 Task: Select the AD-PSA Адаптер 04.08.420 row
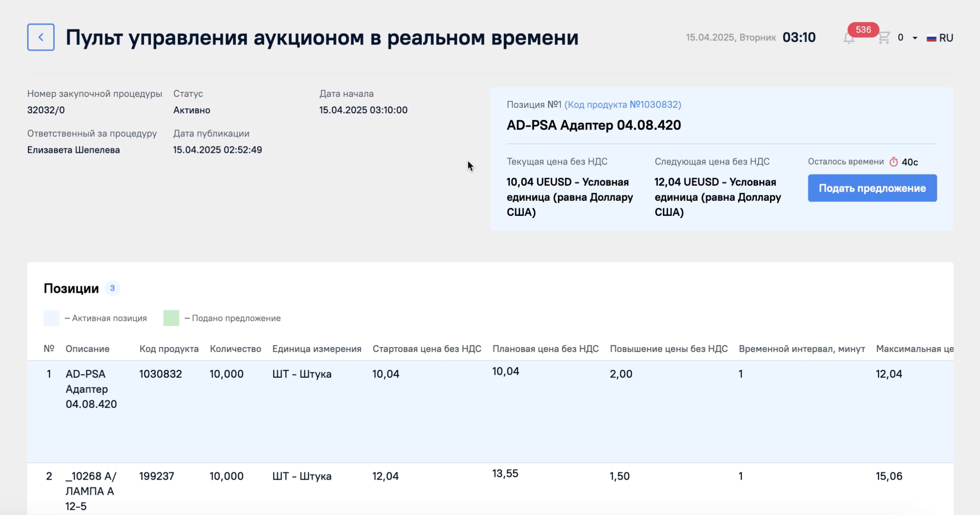[x=490, y=411]
